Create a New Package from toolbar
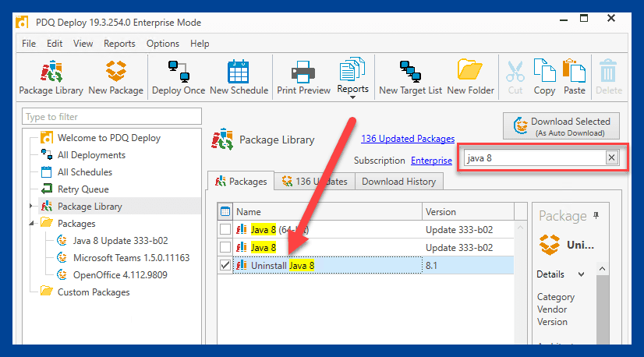Image resolution: width=644 pixels, height=357 pixels. tap(116, 78)
